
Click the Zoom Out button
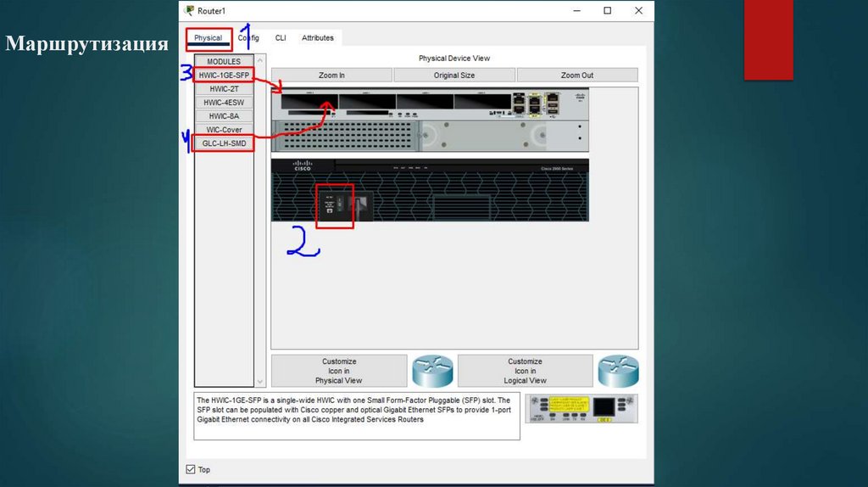point(576,75)
